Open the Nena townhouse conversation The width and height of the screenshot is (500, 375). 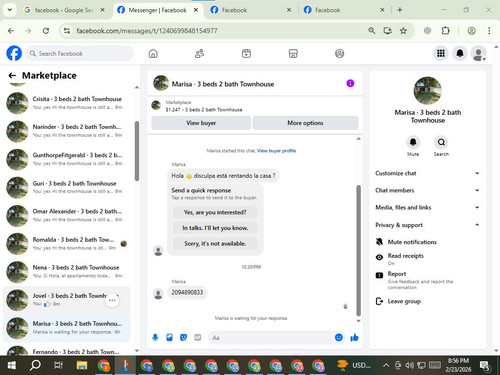click(x=67, y=272)
